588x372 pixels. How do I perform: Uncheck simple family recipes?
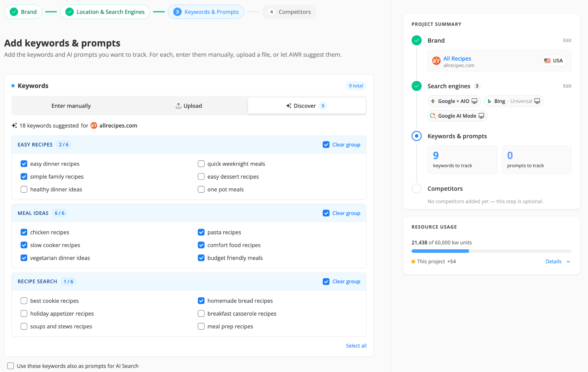(24, 177)
